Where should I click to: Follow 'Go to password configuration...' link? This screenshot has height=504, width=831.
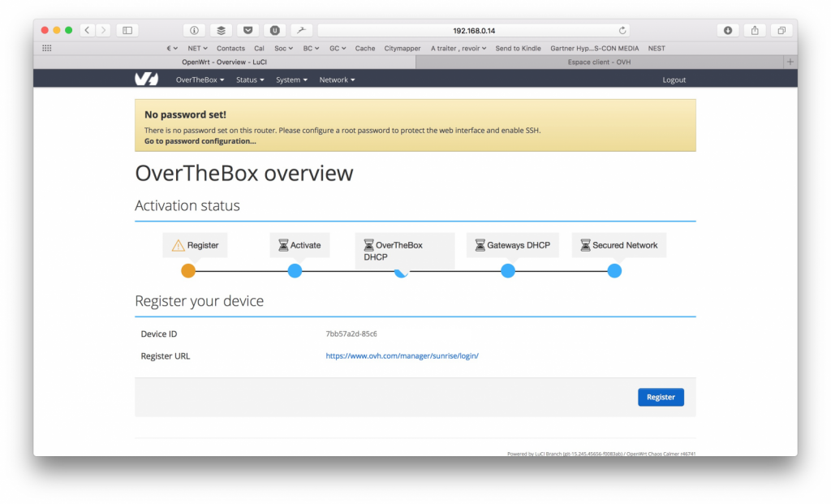pyautogui.click(x=200, y=141)
